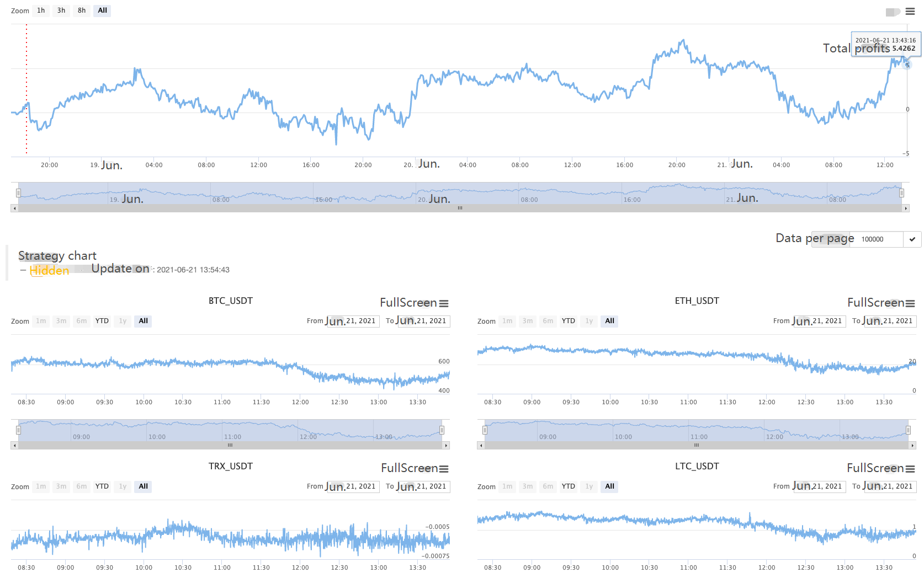
Task: Open the Total profits chart hamburger menu
Action: [x=910, y=12]
